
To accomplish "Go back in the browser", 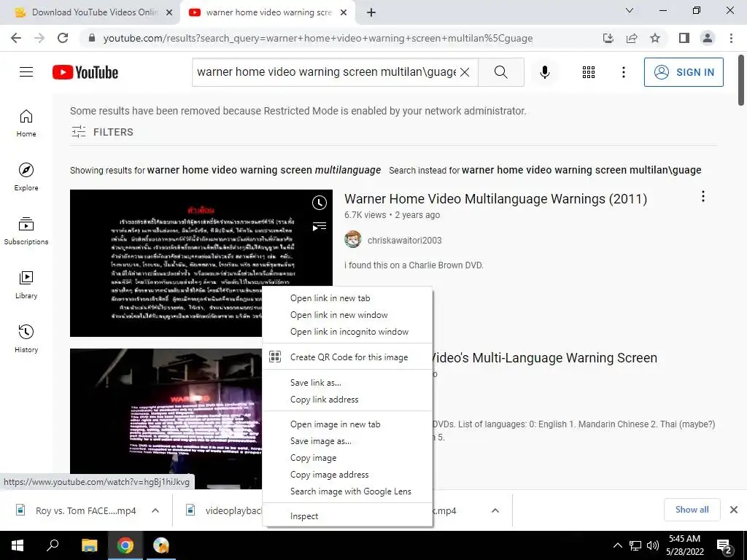I will (16, 38).
